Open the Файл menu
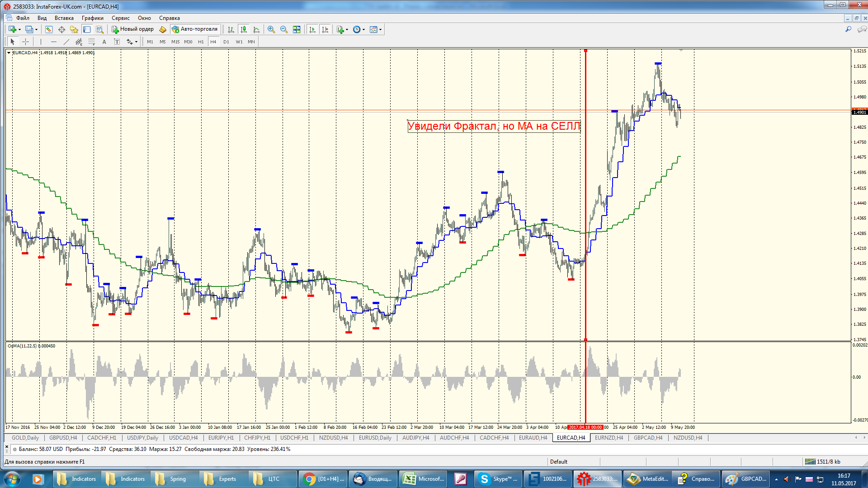The height and width of the screenshot is (488, 868). click(23, 18)
